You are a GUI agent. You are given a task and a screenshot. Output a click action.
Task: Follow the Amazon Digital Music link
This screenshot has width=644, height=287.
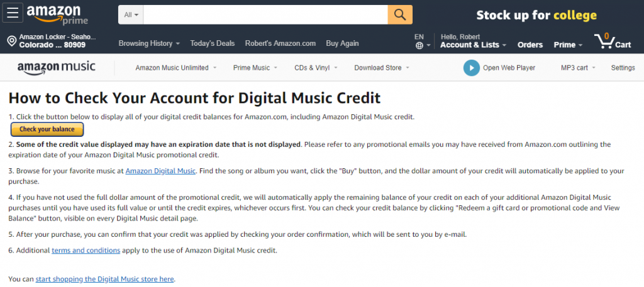coord(160,171)
